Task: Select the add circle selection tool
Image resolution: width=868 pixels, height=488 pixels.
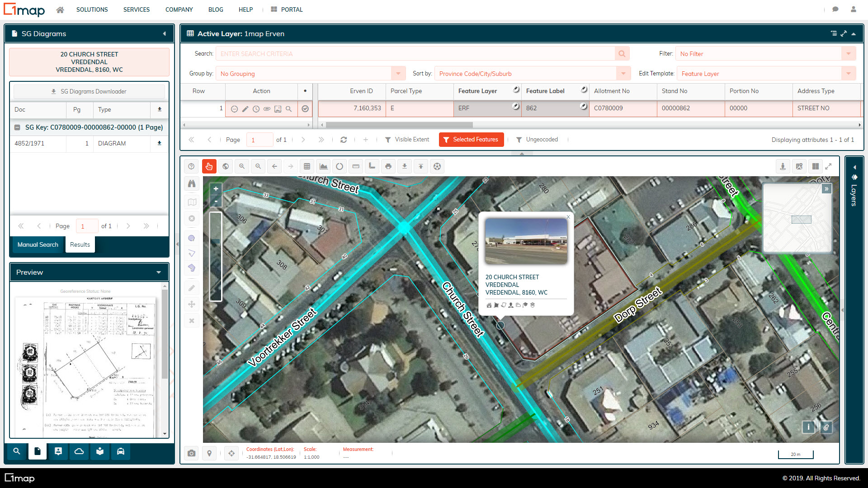Action: [x=192, y=238]
